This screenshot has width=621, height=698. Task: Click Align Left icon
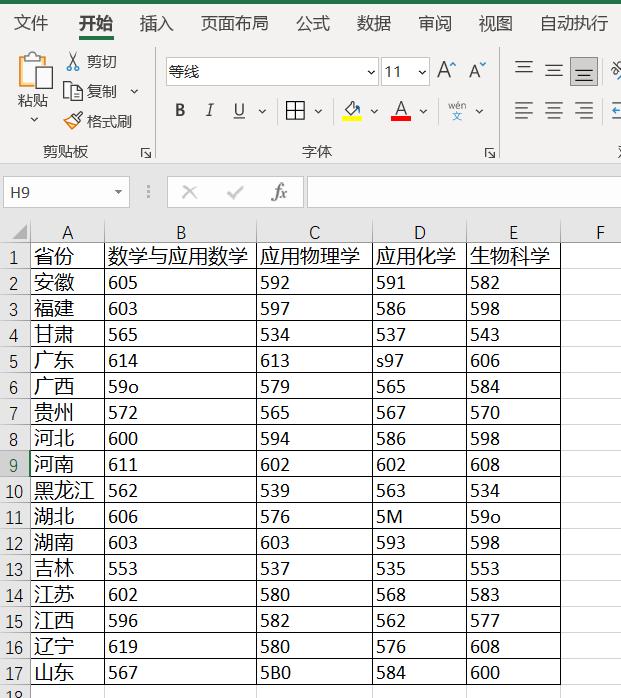(524, 110)
